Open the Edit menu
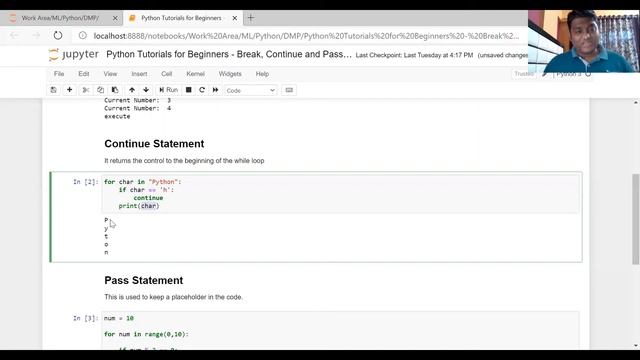The image size is (640, 360). click(84, 74)
